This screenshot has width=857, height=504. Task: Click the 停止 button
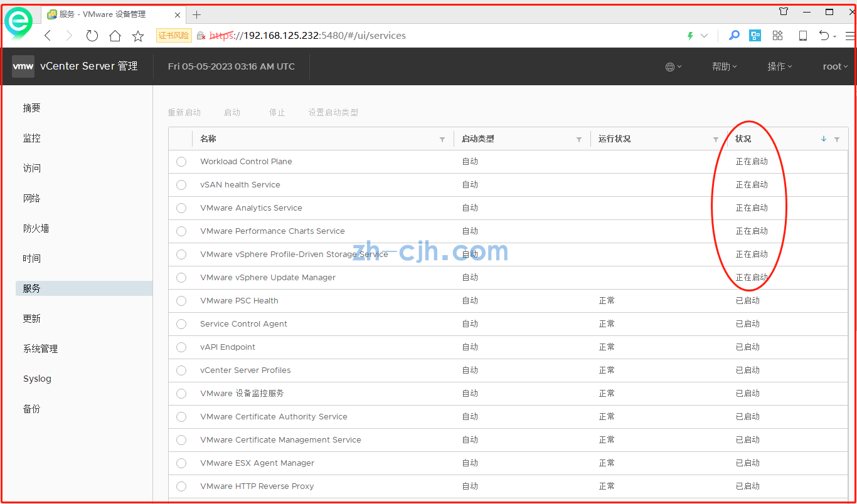(x=277, y=113)
